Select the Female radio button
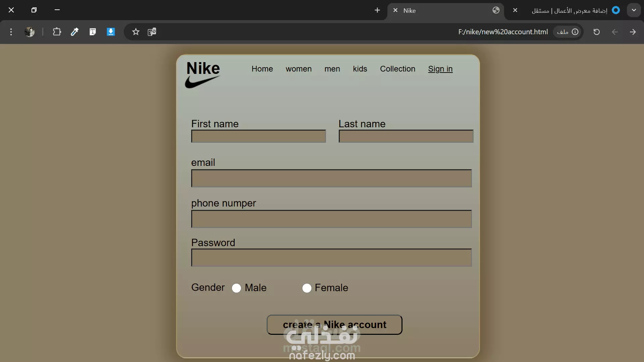Screen dimensions: 644x362 coord(307,288)
